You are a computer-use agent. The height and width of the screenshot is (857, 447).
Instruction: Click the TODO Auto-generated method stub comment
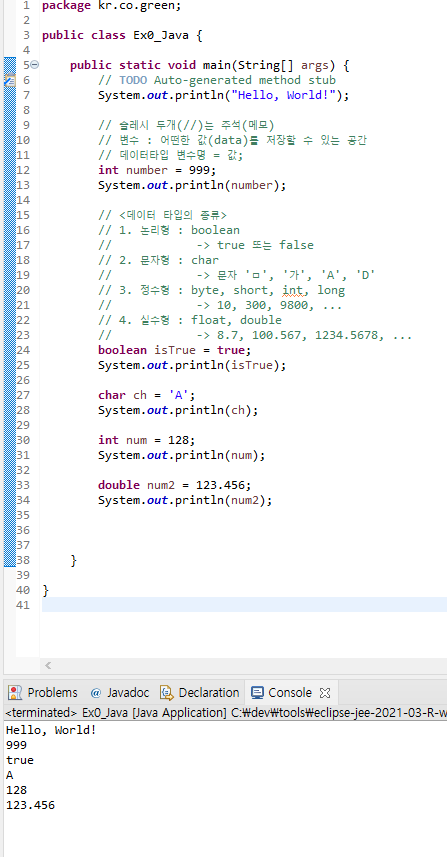tap(216, 80)
